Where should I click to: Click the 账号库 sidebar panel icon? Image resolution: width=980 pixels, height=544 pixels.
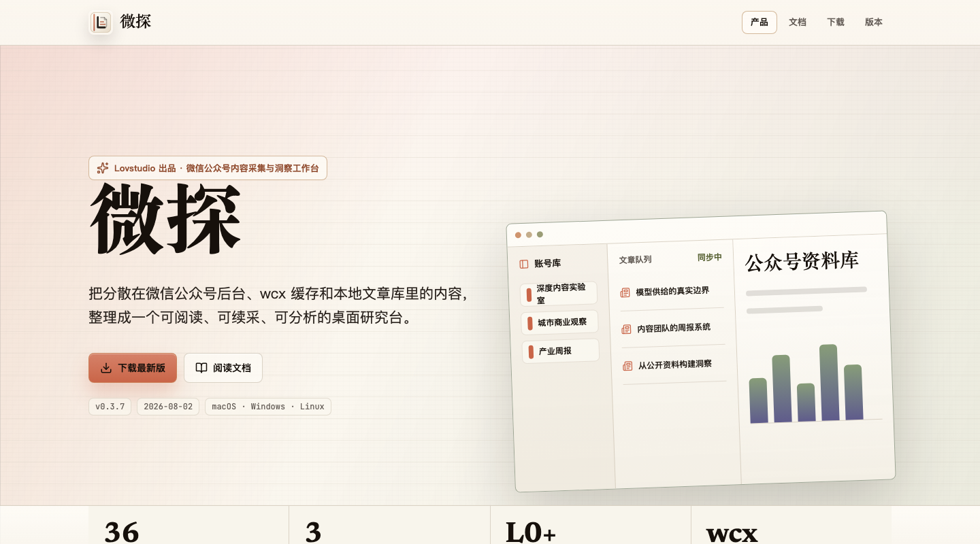pos(524,264)
